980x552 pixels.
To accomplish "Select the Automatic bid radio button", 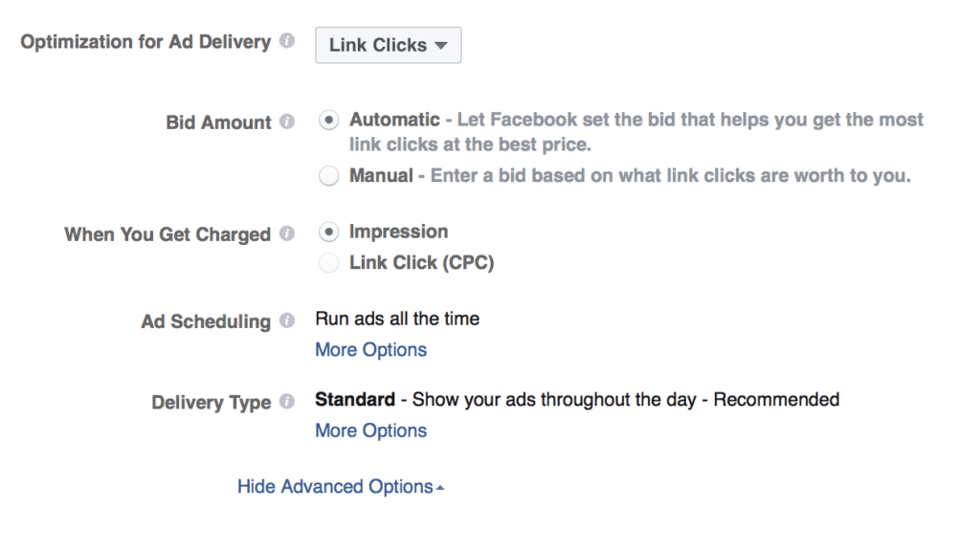I will tap(329, 121).
